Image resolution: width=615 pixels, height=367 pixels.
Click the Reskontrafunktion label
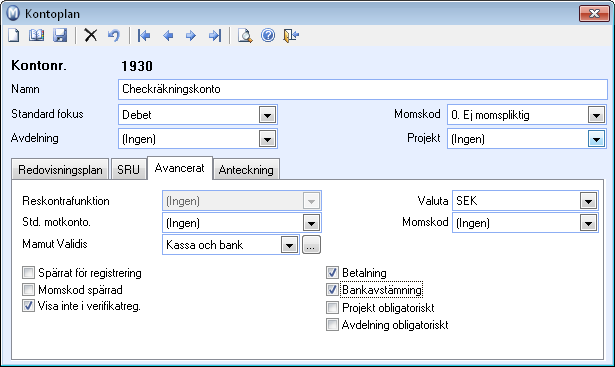(x=66, y=201)
